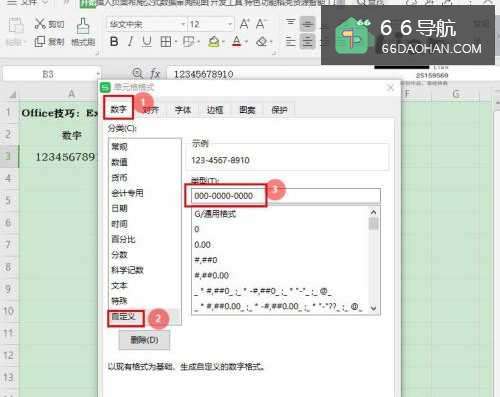
Task: Increase font size with the larger A
Action: [244, 24]
